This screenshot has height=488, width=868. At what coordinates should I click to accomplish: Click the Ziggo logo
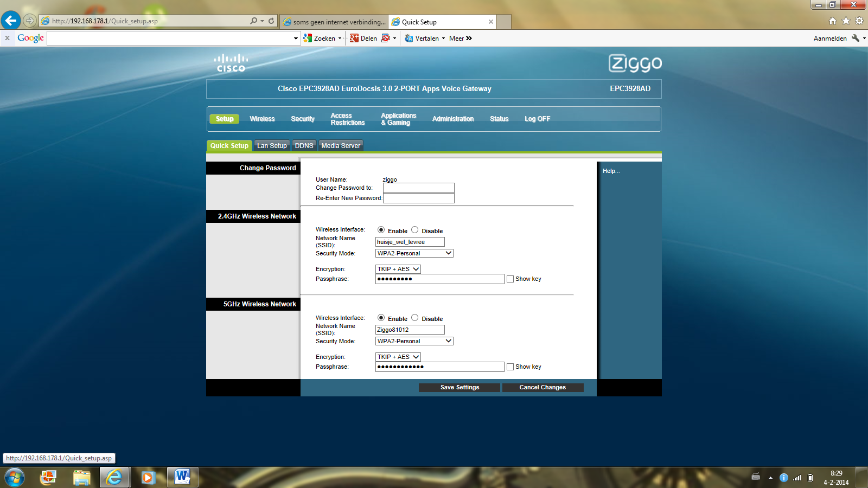635,63
